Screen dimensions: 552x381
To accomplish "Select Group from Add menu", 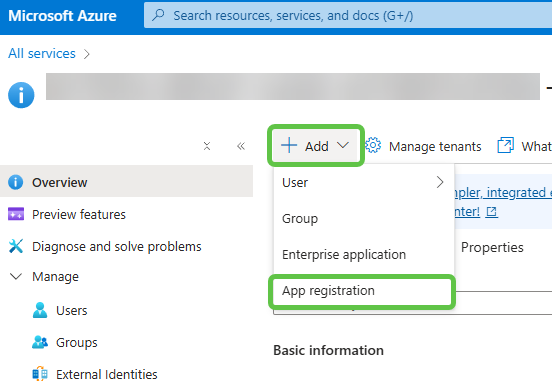I will (x=364, y=219).
